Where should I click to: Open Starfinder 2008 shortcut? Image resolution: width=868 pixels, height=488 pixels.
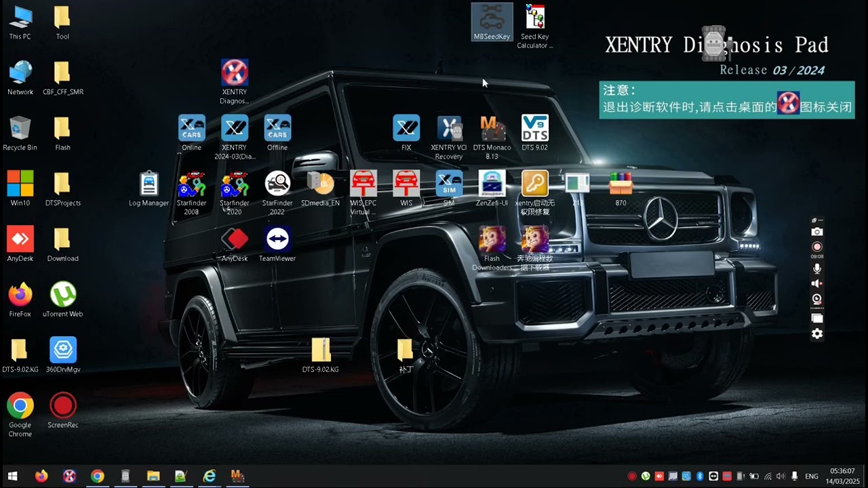pyautogui.click(x=192, y=193)
